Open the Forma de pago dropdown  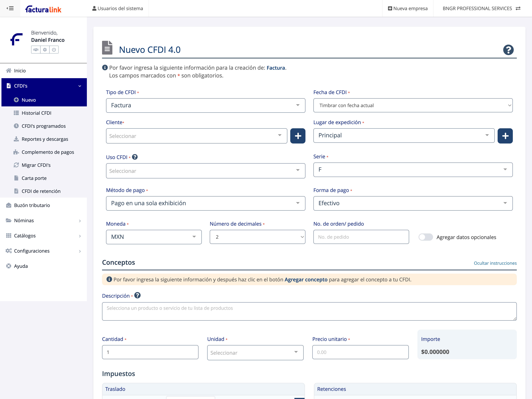pyautogui.click(x=413, y=203)
